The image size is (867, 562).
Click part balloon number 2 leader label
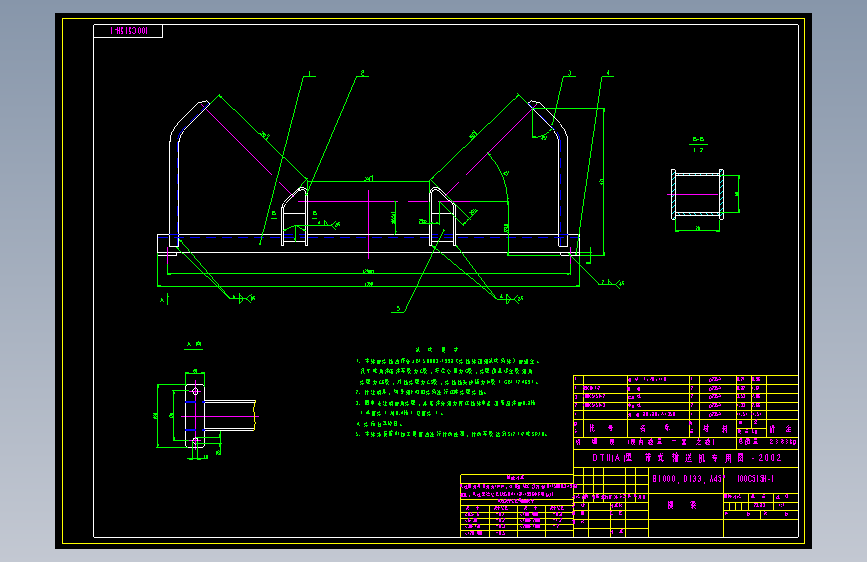(363, 72)
